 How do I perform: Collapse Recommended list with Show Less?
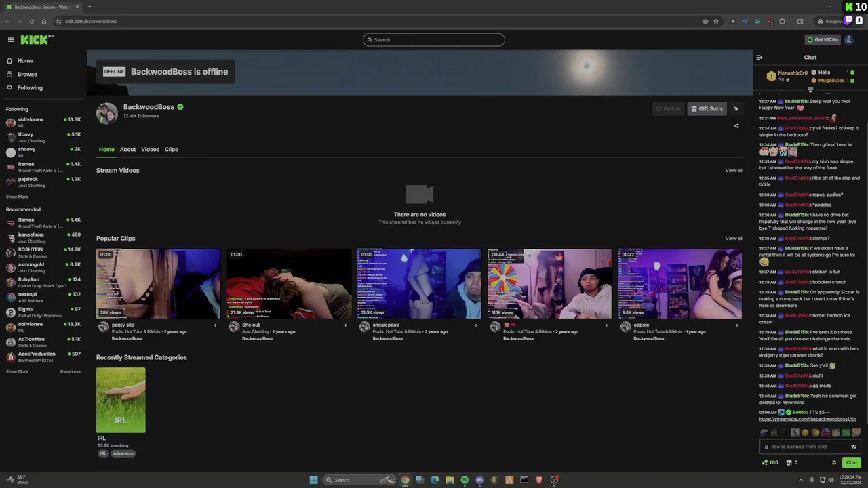70,371
